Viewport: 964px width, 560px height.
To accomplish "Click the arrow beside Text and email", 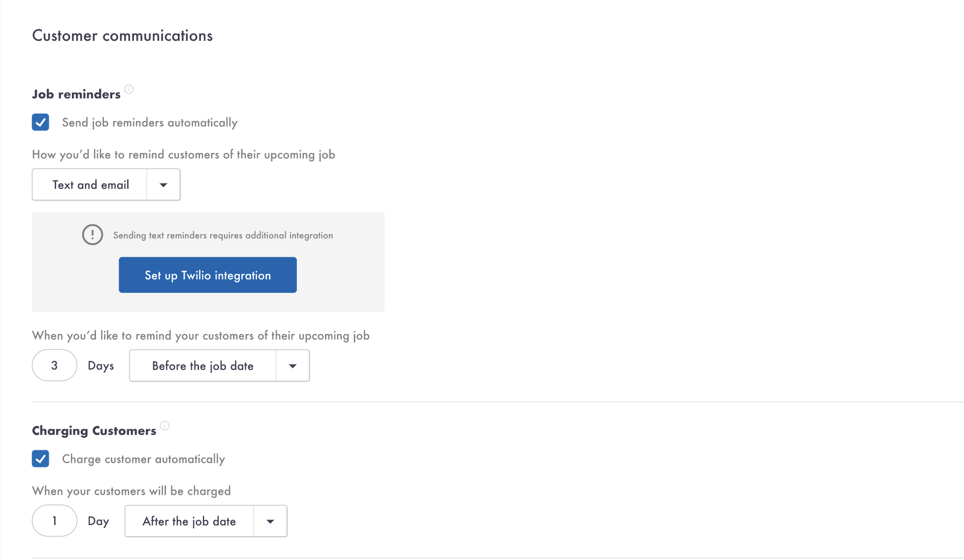I will coord(163,185).
